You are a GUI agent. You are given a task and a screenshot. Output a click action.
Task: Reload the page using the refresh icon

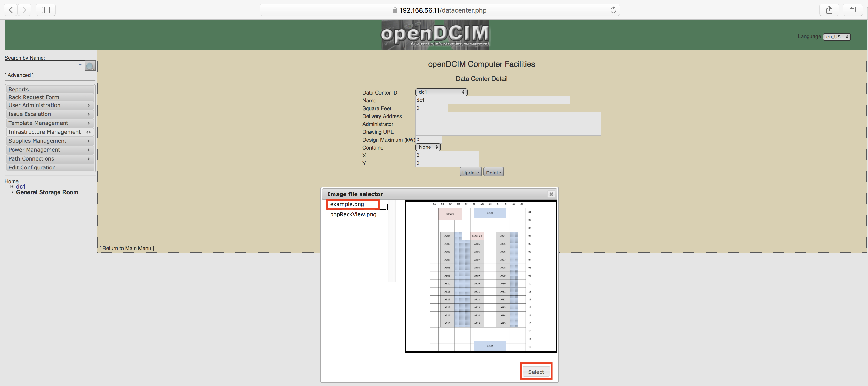(x=613, y=10)
